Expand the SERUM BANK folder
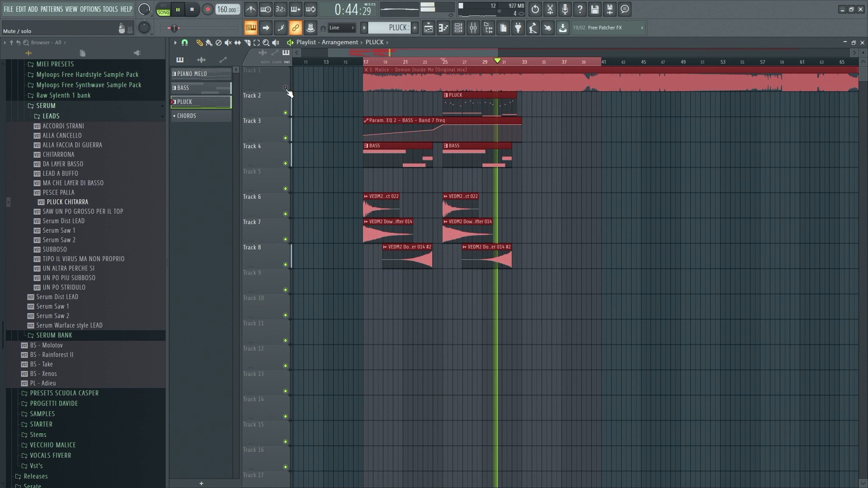This screenshot has width=868, height=488. coord(54,335)
